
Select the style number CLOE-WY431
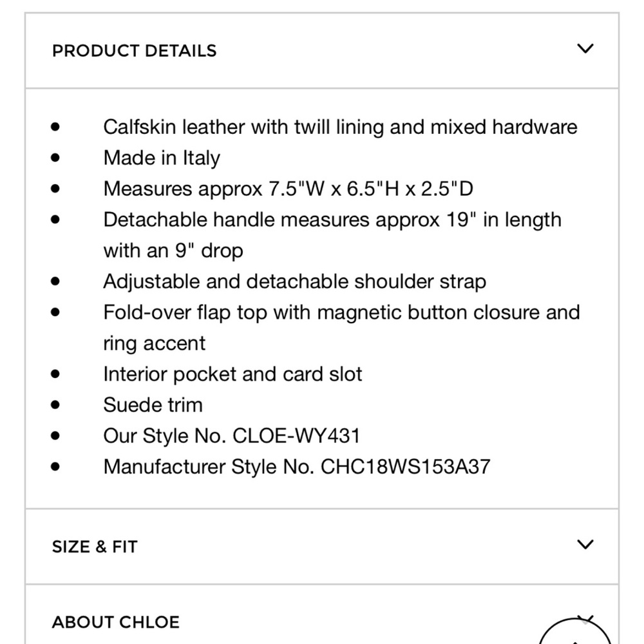[296, 436]
